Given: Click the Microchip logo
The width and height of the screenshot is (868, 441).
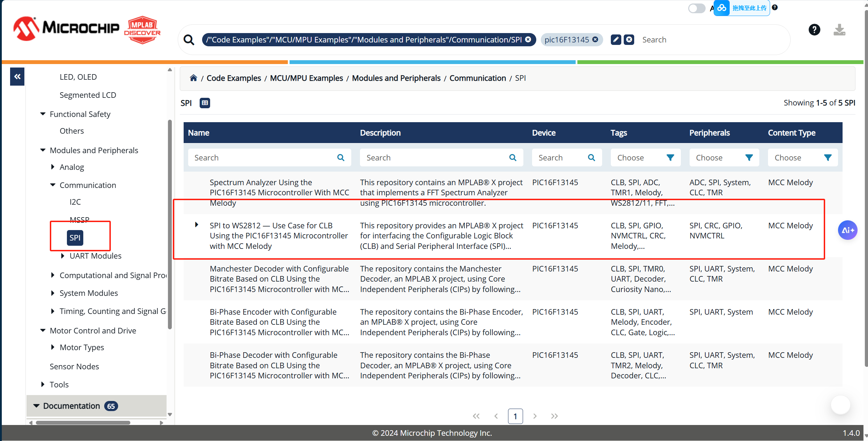Looking at the screenshot, I should click(x=66, y=28).
